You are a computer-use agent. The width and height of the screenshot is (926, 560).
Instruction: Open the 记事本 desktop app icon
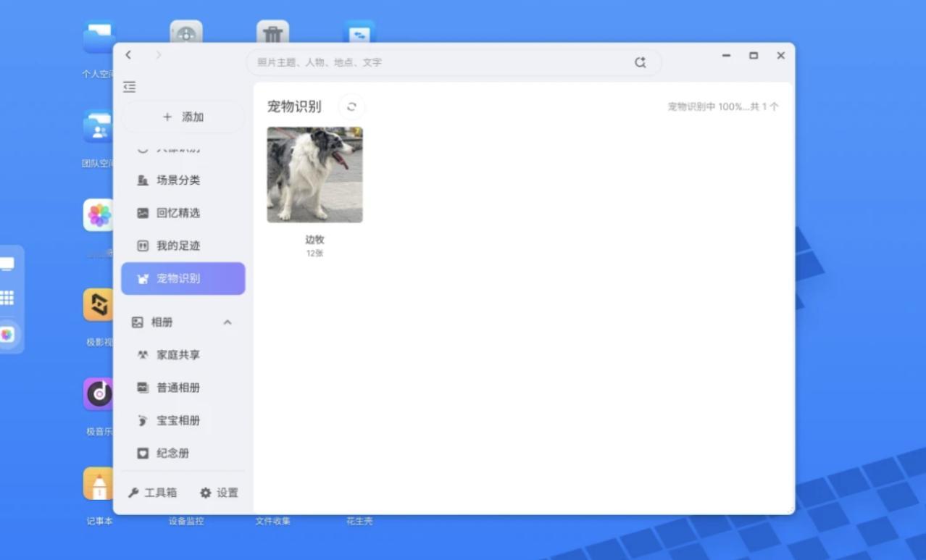tap(98, 484)
